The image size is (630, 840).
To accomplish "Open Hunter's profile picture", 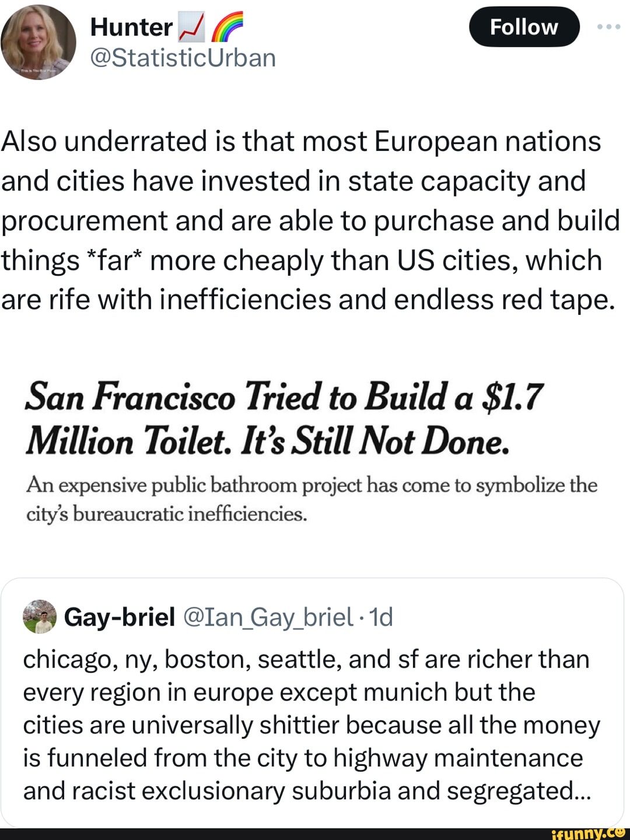I will point(38,42).
